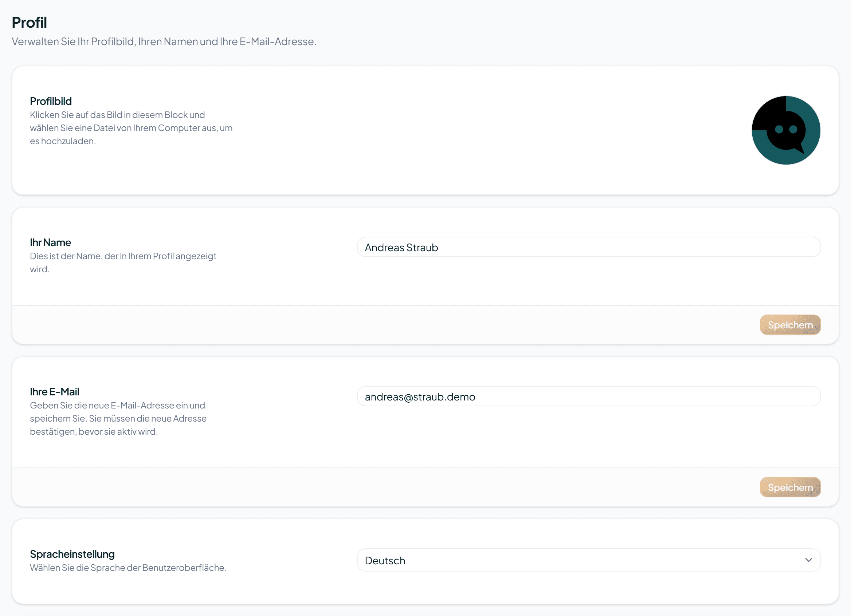Focus the Andreas Straub name field
This screenshot has width=851, height=616.
coord(588,247)
